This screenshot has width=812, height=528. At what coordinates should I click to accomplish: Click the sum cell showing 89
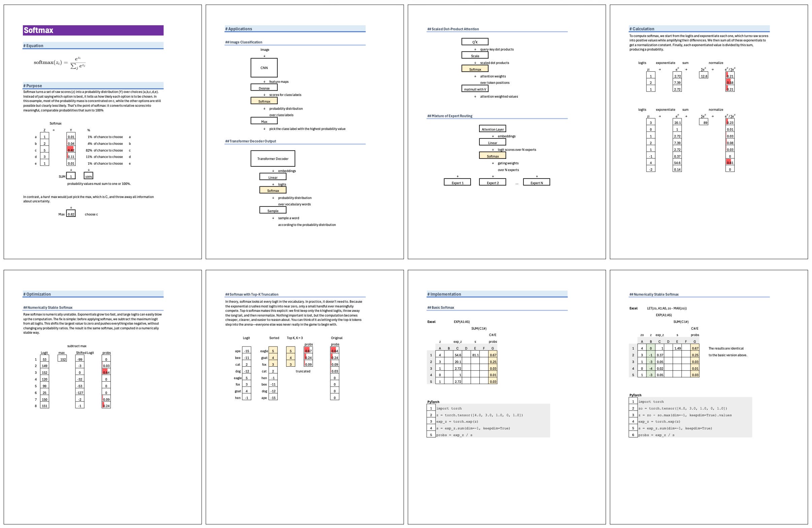point(704,122)
